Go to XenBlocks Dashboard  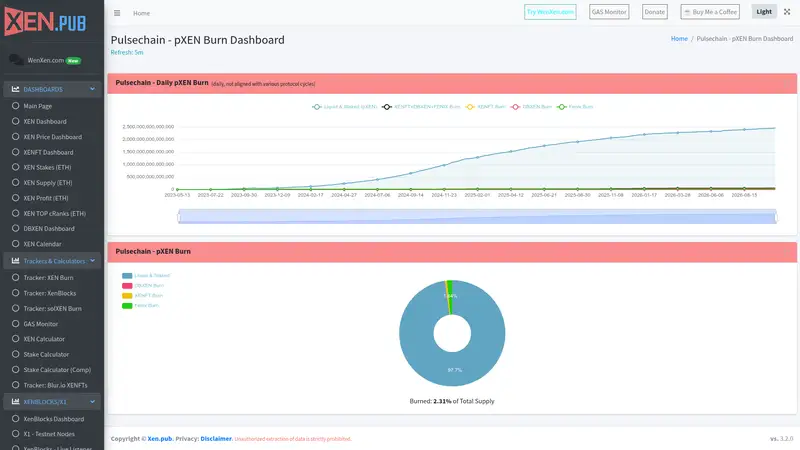pyautogui.click(x=52, y=419)
